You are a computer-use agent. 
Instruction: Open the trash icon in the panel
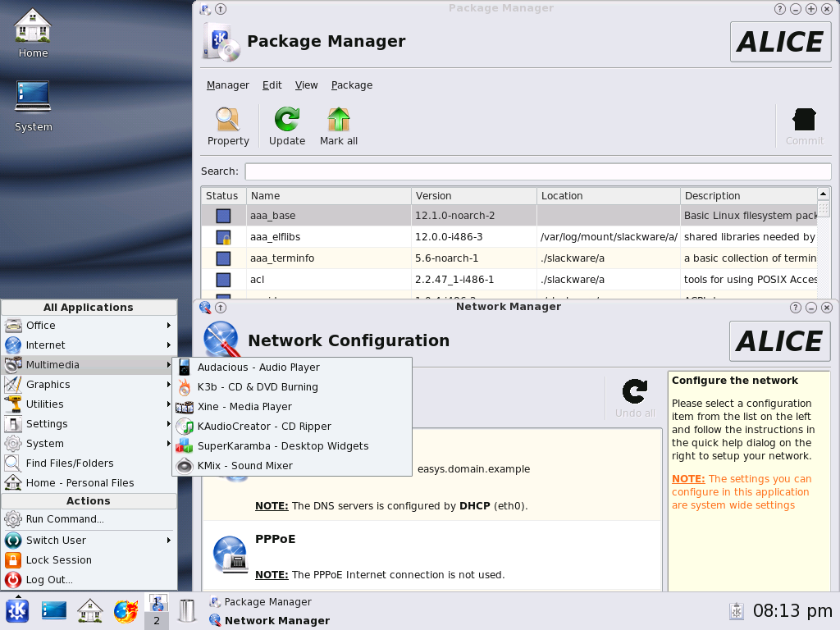187,610
